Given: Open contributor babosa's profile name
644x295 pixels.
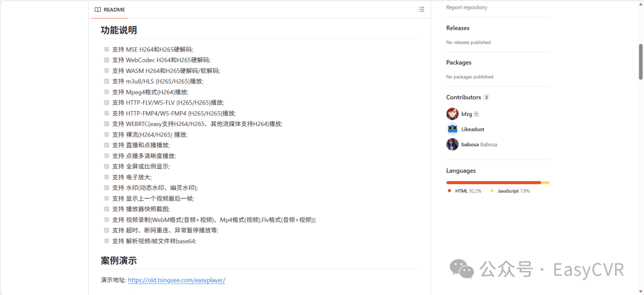Looking at the screenshot, I should tap(470, 145).
